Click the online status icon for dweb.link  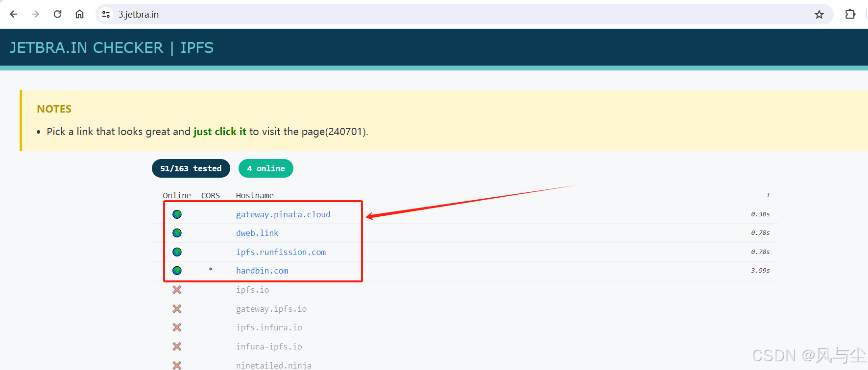(x=177, y=233)
